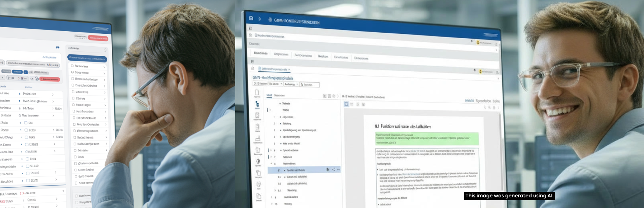Image resolution: width=644 pixels, height=208 pixels.
Task: Collapse tree section number 8
Action: click(271, 164)
